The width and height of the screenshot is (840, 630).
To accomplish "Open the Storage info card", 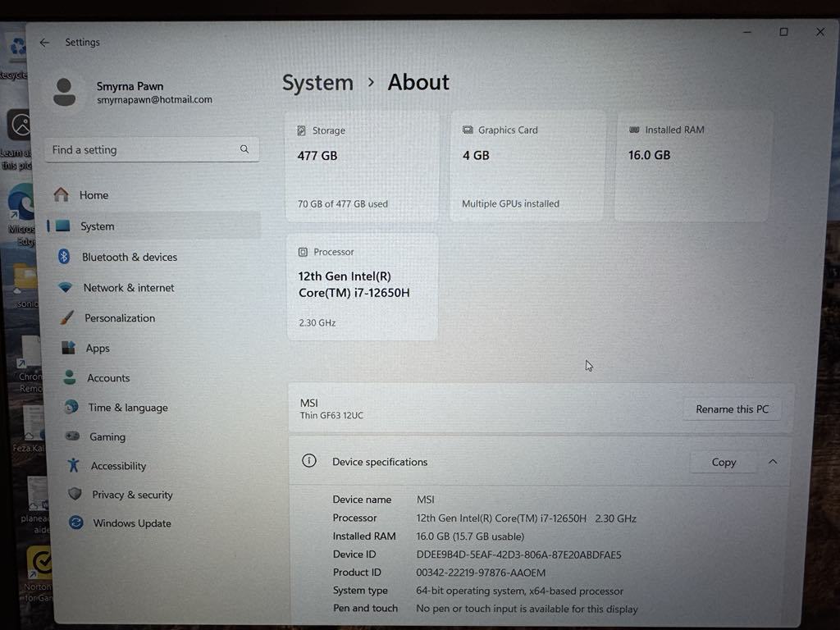I will [362, 167].
